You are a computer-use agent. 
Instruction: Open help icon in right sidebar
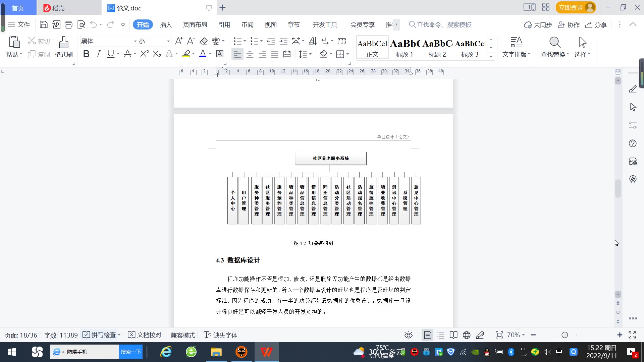[x=633, y=143]
